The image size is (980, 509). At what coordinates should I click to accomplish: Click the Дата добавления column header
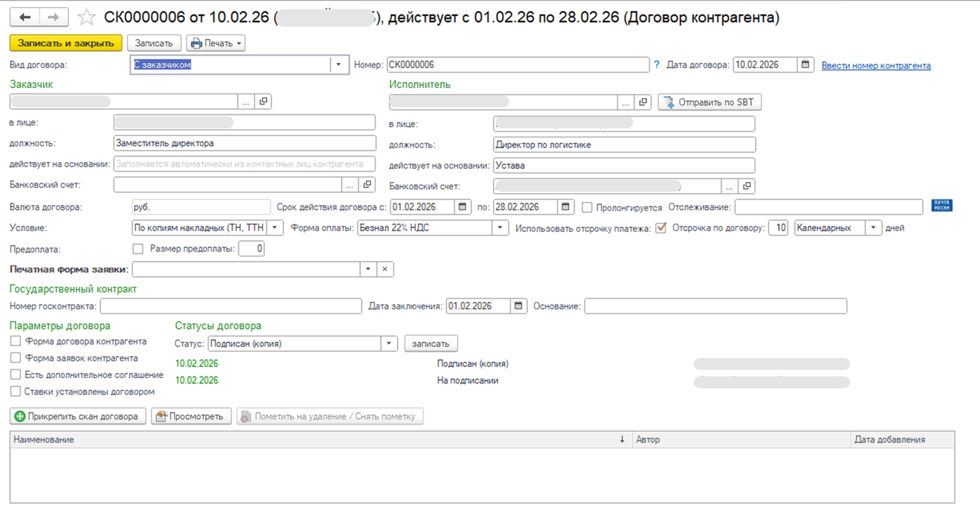[x=902, y=440]
